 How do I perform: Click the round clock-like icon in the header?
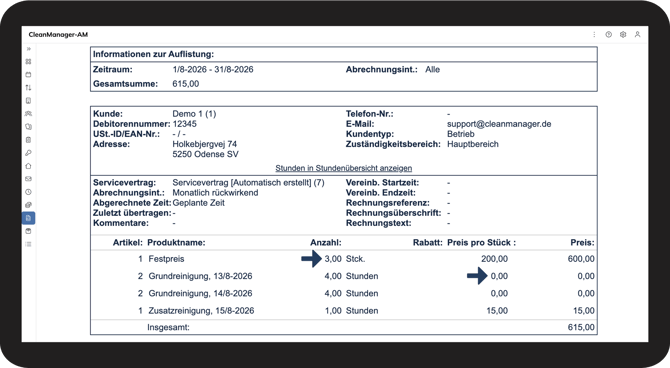608,35
